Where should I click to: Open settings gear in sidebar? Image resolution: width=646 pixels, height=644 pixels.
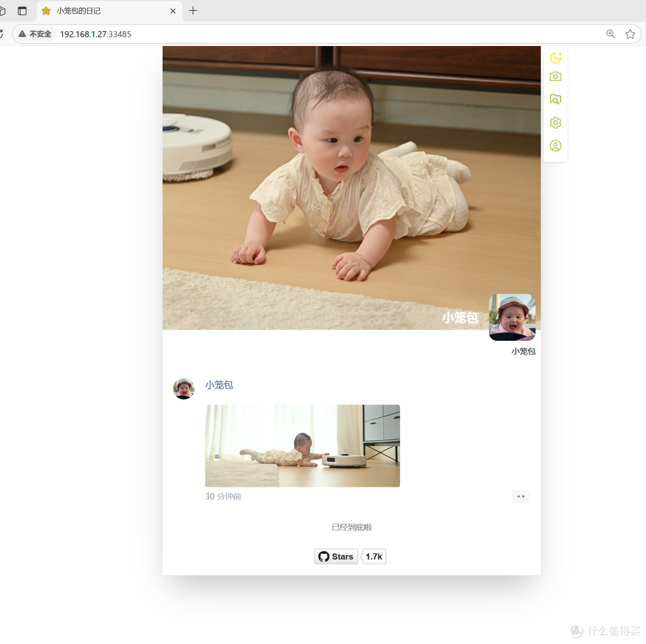(555, 123)
